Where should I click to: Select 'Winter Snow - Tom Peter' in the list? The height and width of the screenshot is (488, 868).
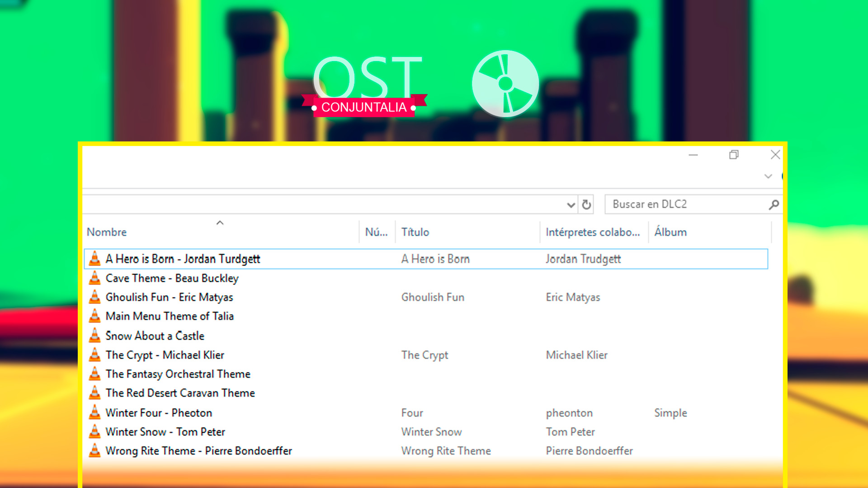coord(165,432)
